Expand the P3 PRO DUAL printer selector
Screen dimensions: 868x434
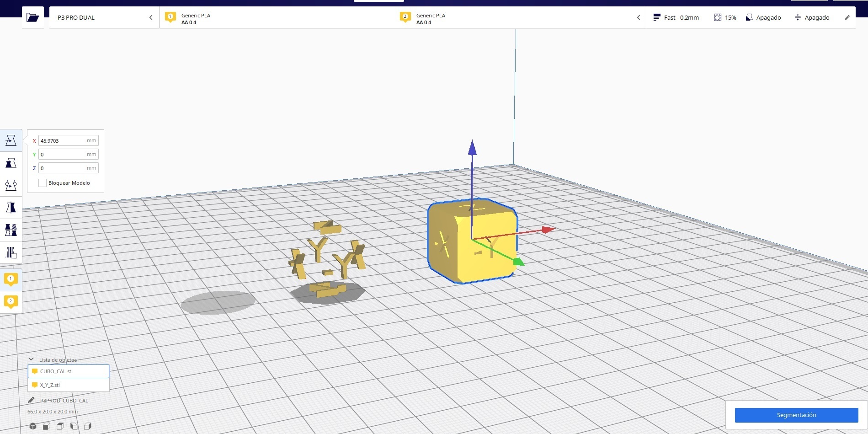point(104,17)
